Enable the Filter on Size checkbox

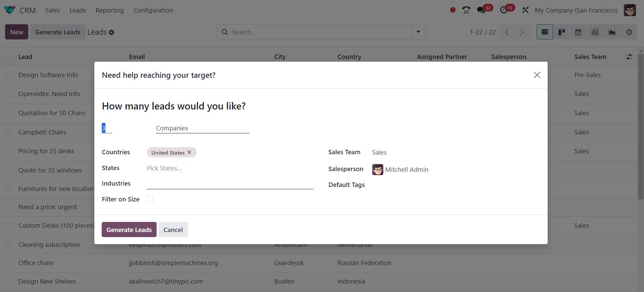(x=150, y=199)
